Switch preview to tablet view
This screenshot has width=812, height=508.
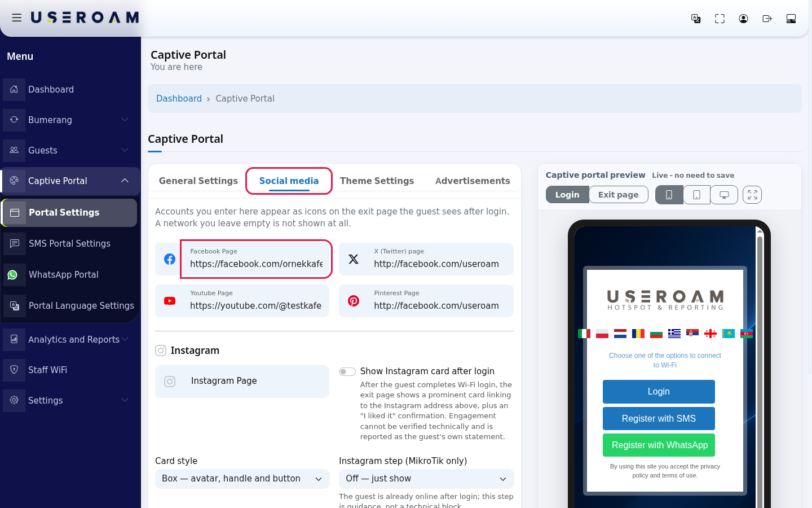(x=697, y=195)
